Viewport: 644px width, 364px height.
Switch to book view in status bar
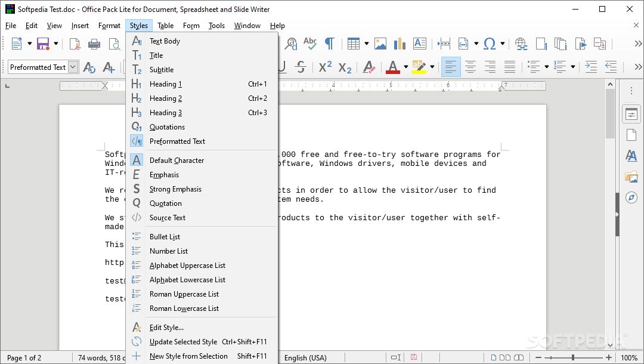519,357
